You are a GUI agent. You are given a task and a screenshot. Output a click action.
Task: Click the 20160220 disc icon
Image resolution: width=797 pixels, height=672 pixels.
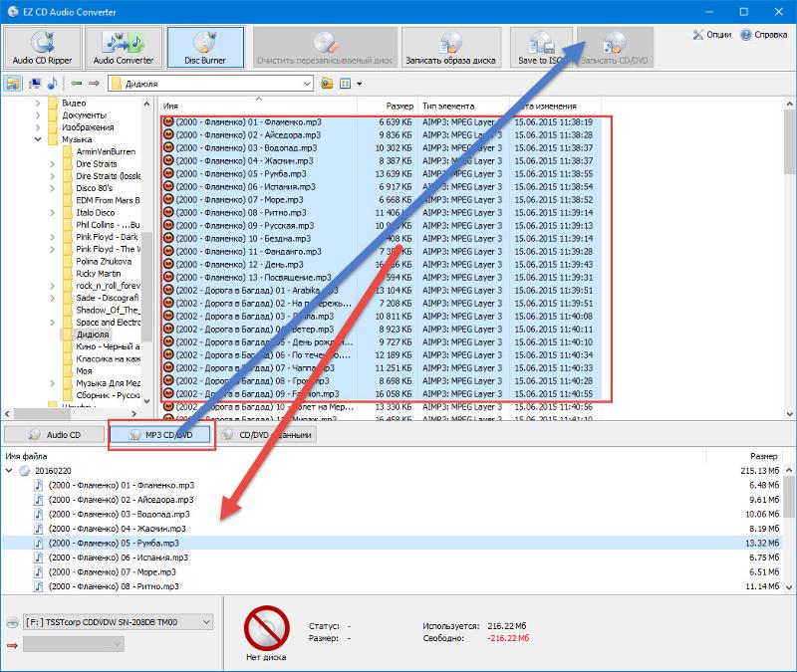coord(24,471)
